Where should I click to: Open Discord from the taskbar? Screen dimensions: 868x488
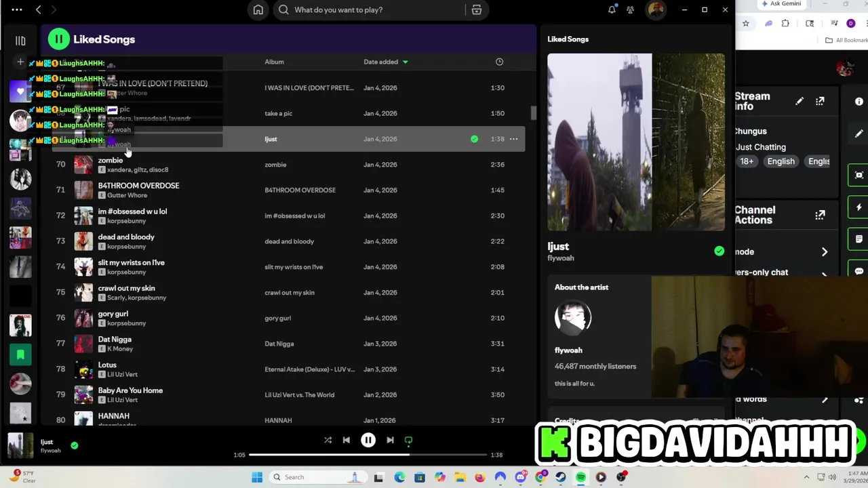point(521,477)
